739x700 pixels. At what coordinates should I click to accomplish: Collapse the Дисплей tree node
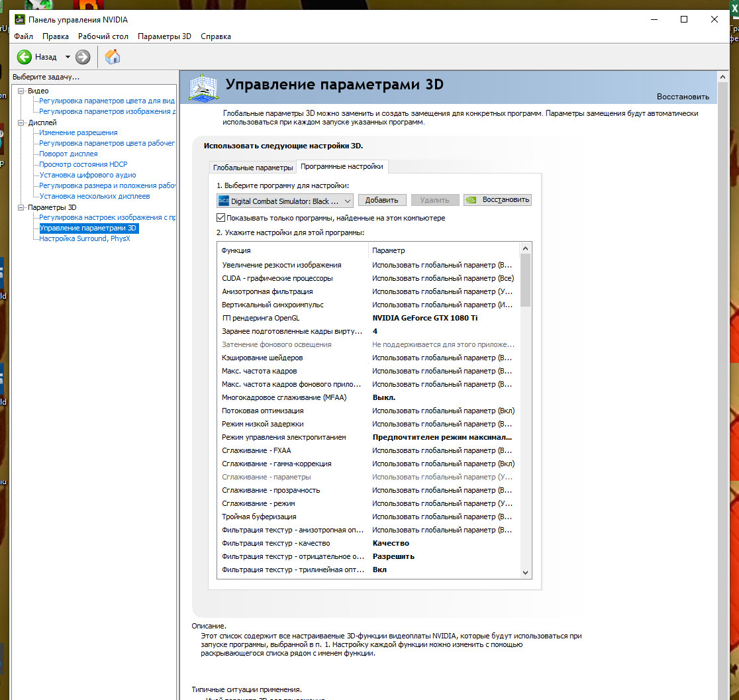tap(21, 123)
